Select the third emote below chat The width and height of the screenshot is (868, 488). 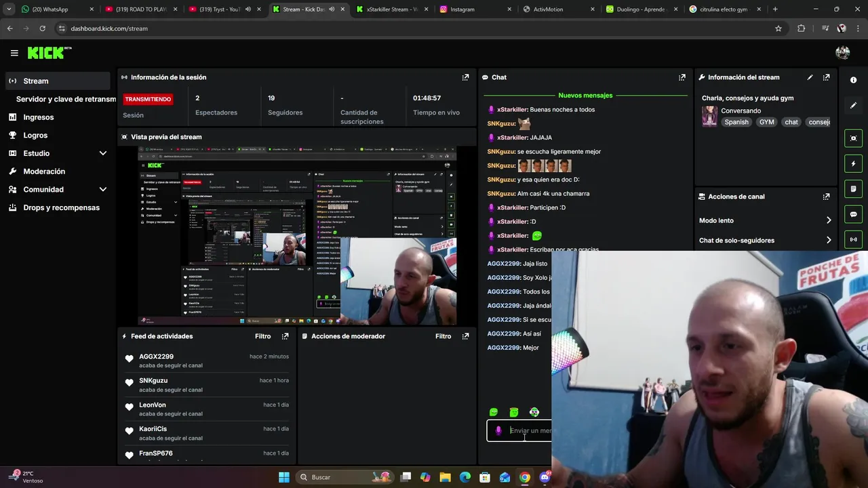point(534,412)
